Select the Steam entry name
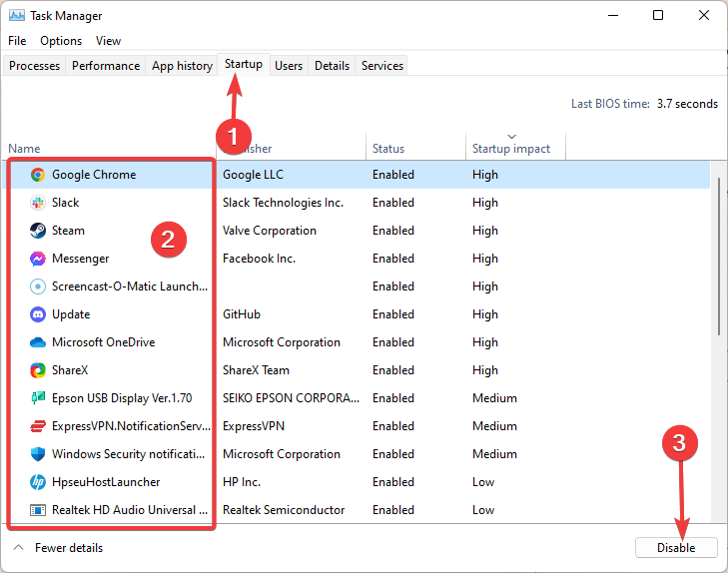This screenshot has height=573, width=728. coord(68,231)
